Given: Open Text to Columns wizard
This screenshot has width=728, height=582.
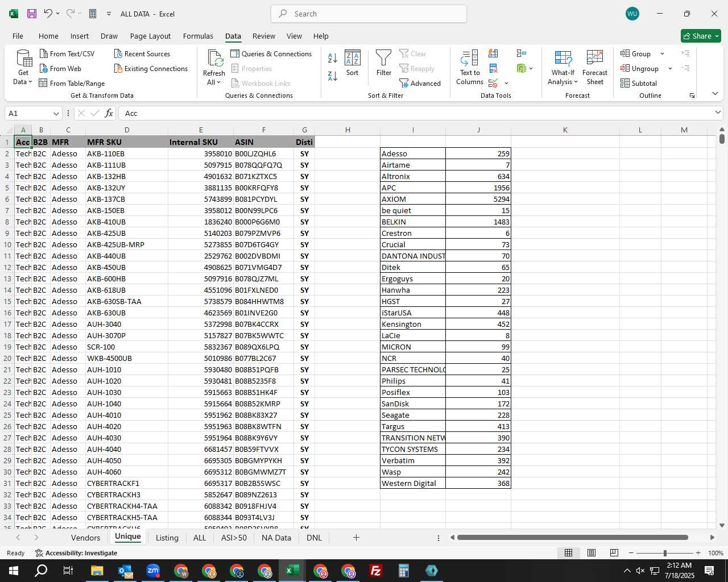Looking at the screenshot, I should [470, 67].
